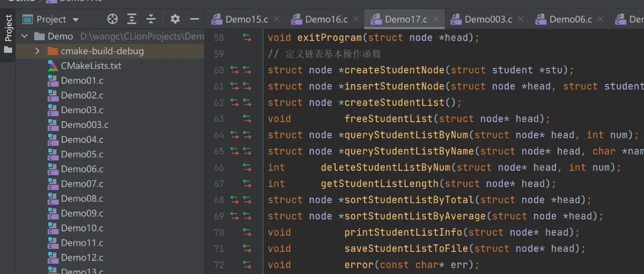Select Demo02.c in project tree

coord(82,95)
